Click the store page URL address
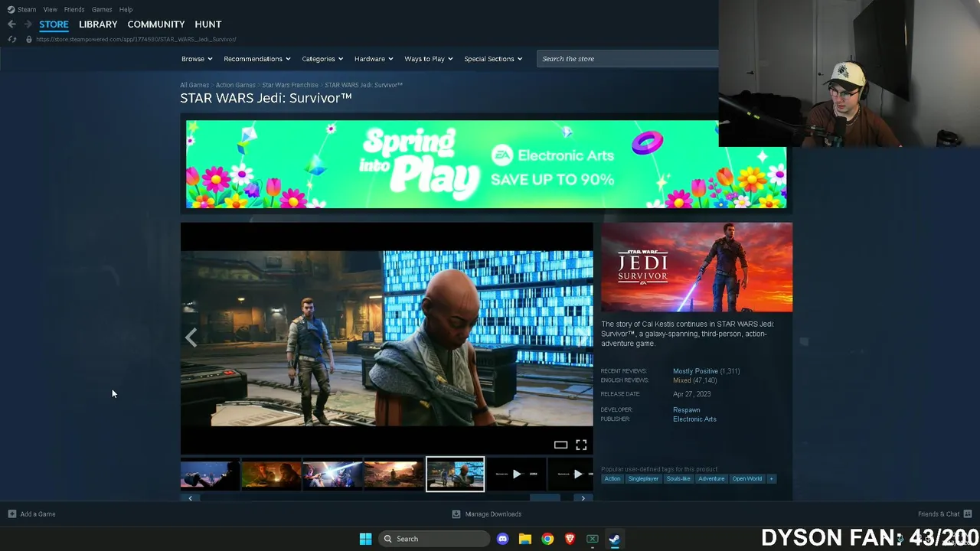 click(136, 39)
